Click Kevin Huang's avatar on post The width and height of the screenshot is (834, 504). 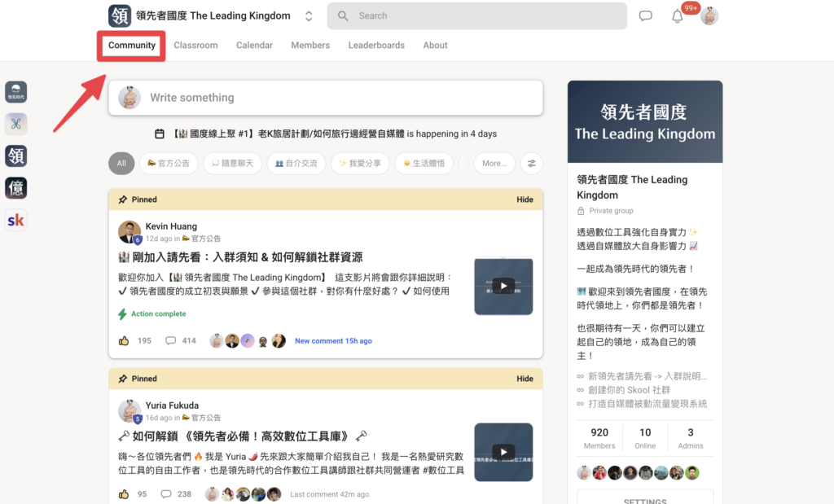click(x=129, y=232)
